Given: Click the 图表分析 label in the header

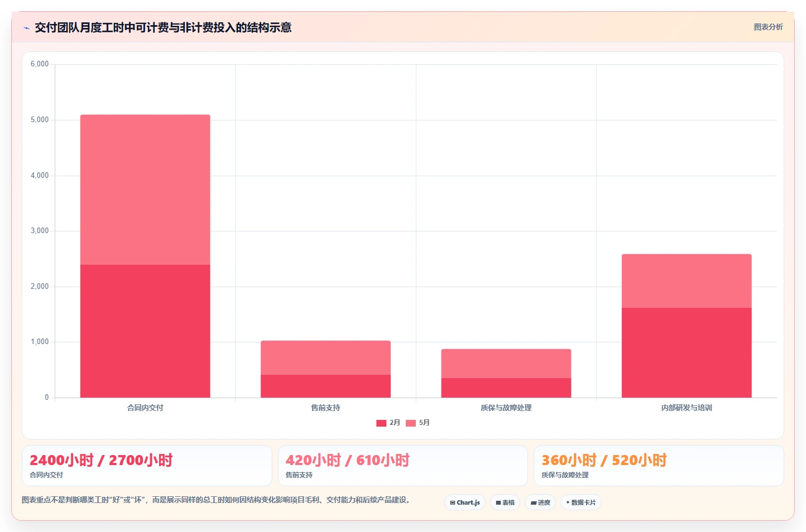Looking at the screenshot, I should [x=768, y=27].
